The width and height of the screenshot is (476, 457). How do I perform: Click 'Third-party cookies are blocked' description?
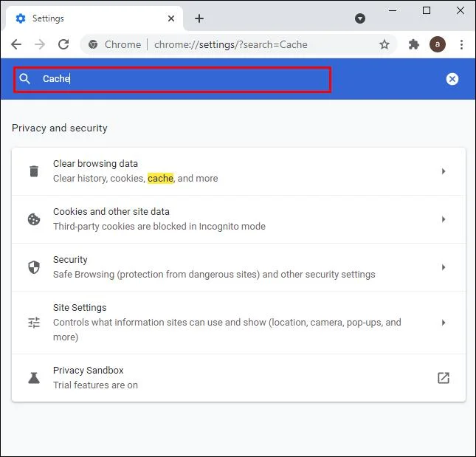(x=159, y=227)
